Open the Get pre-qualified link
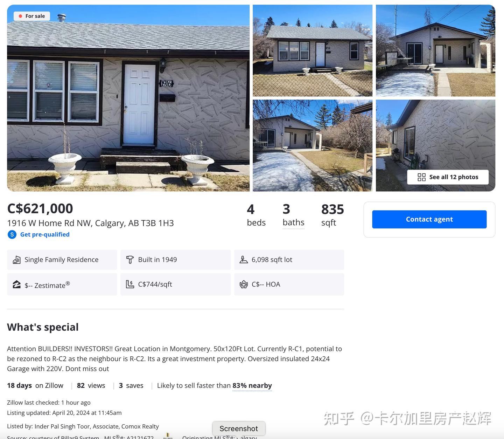 pos(45,234)
